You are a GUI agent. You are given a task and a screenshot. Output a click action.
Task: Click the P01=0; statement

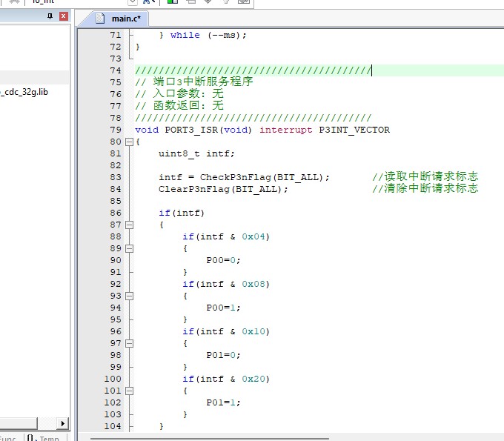tap(223, 355)
